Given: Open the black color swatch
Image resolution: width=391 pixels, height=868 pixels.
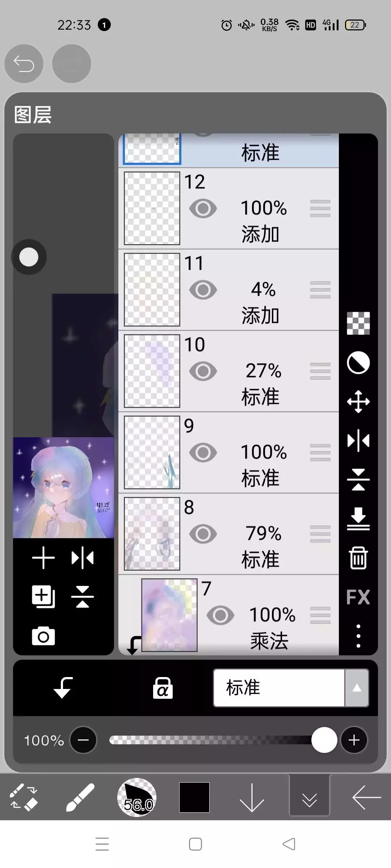Looking at the screenshot, I should (x=194, y=797).
